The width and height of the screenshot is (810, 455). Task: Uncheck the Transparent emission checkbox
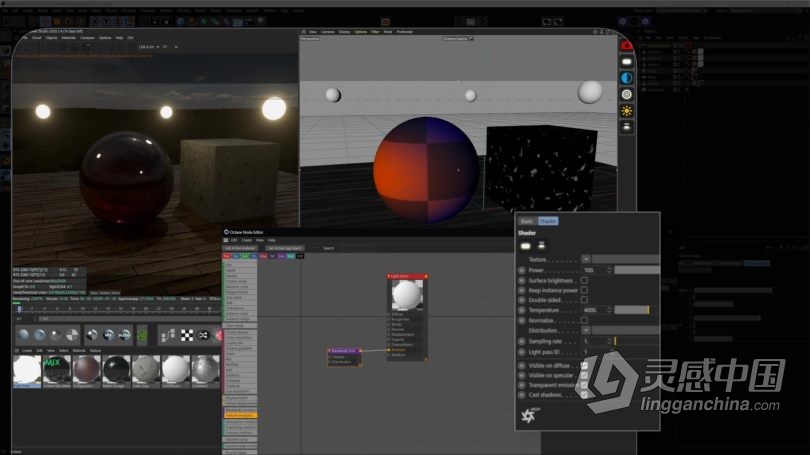point(584,385)
